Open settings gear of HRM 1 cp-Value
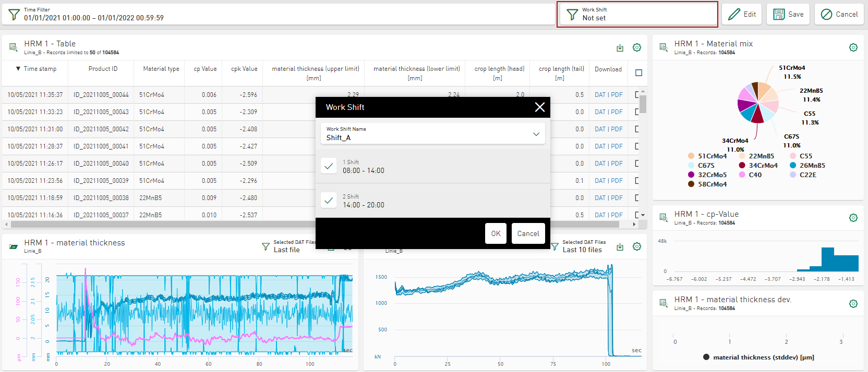The image size is (868, 372). [853, 218]
